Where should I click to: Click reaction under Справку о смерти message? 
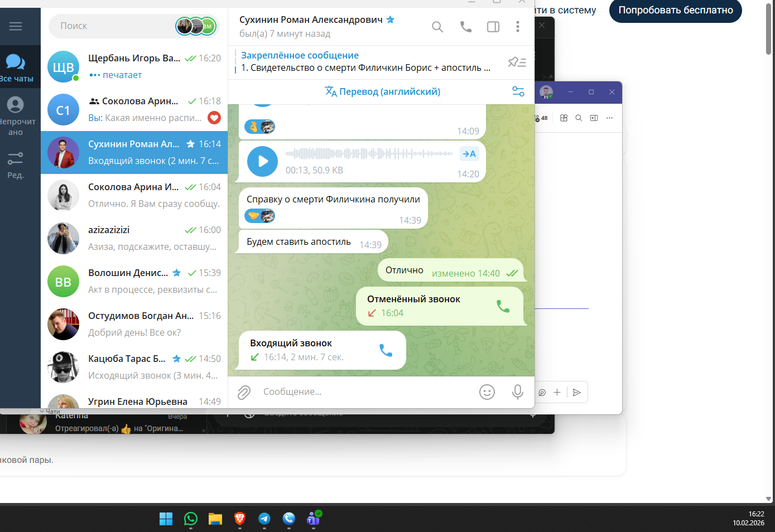coord(259,216)
